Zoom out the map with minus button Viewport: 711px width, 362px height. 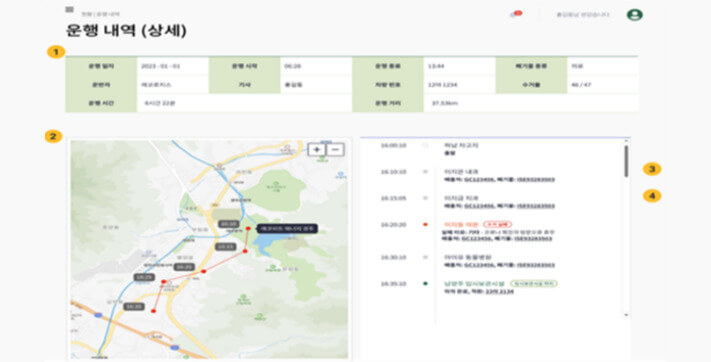(335, 150)
